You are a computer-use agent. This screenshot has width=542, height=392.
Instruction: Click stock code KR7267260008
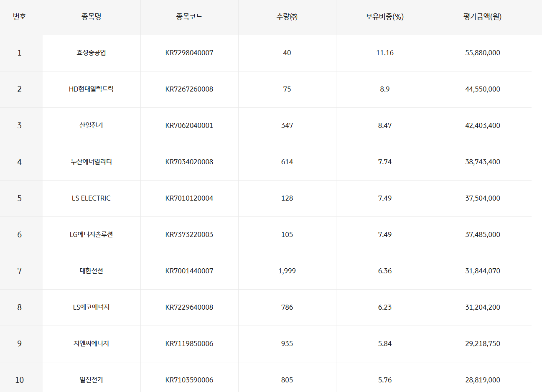tap(189, 89)
